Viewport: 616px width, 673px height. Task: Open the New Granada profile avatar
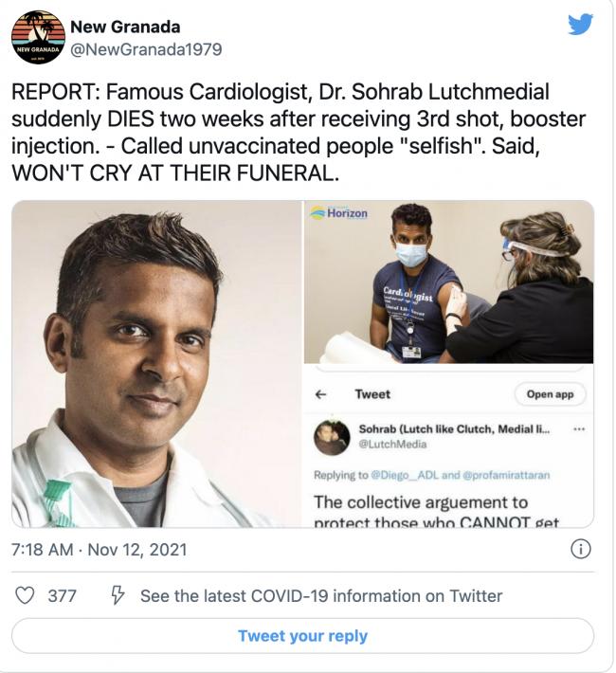(38, 37)
